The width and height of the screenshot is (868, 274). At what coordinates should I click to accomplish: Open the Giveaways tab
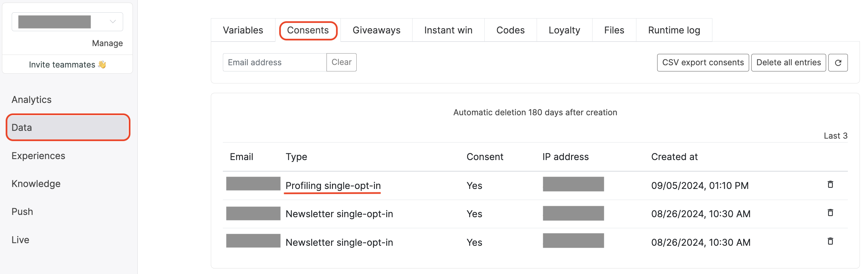pyautogui.click(x=376, y=30)
